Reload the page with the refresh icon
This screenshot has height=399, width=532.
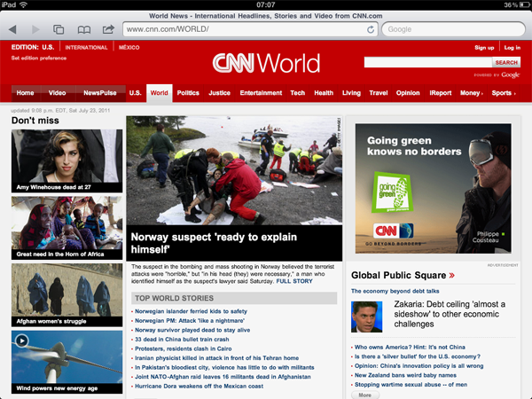click(371, 29)
